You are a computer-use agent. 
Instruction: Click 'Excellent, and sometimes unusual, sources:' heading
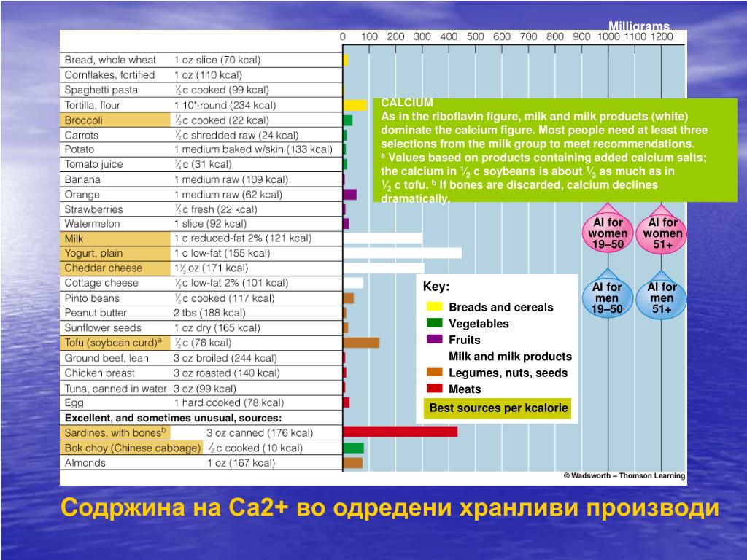(x=173, y=418)
